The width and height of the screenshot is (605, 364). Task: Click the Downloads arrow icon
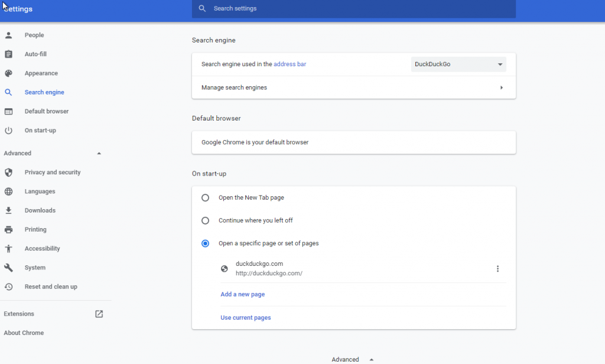(x=9, y=210)
